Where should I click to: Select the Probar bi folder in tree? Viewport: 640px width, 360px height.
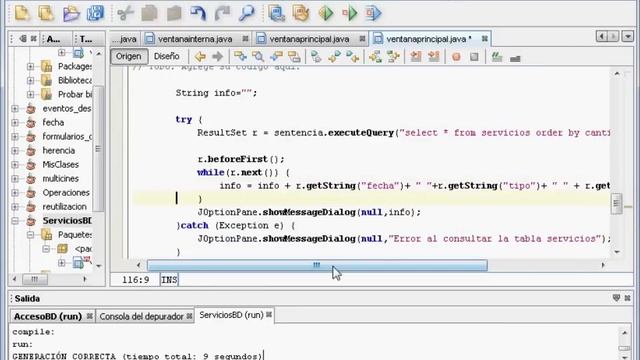click(75, 94)
